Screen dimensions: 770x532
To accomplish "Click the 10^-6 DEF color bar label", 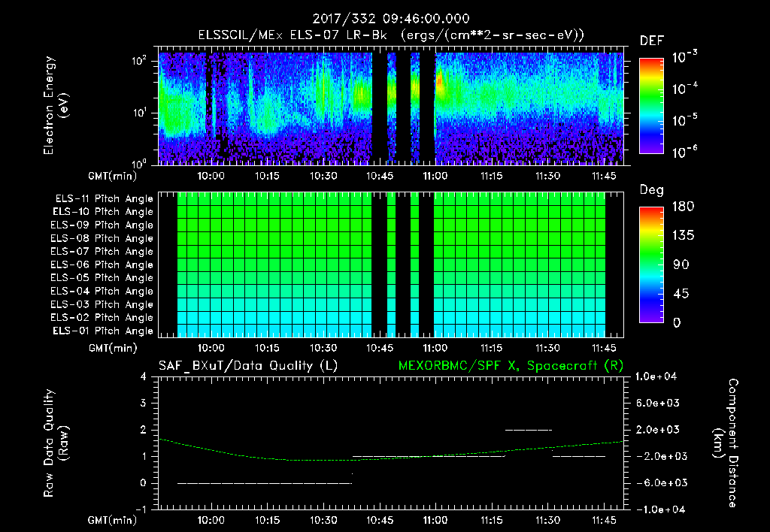I will (684, 152).
